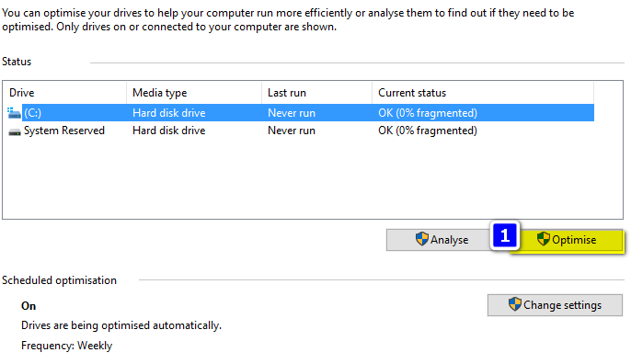Click the C: drive OK (0% fragmented) status
Image resolution: width=631 pixels, height=364 pixels.
point(428,113)
